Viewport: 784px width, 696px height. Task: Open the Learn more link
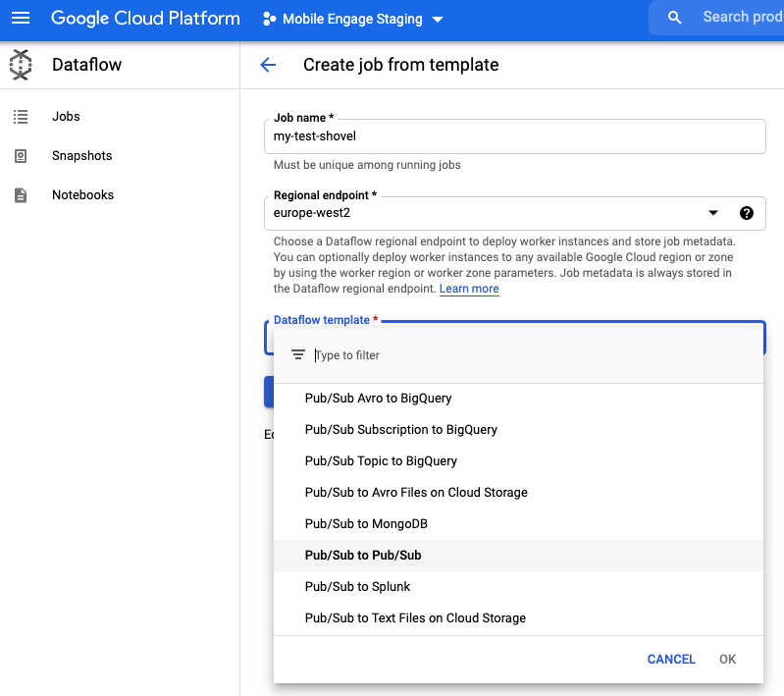pos(469,289)
